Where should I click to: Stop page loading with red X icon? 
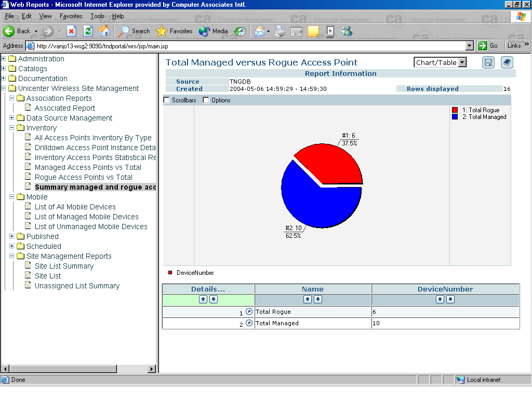(71, 31)
